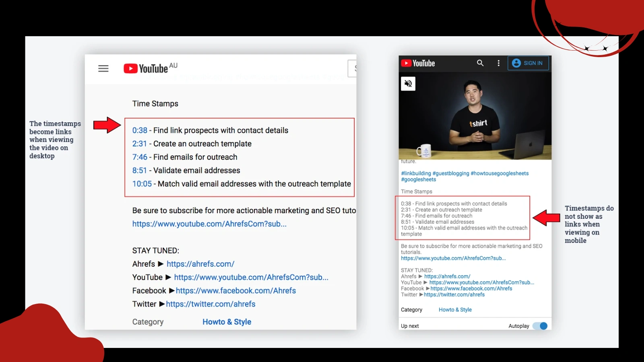Viewport: 644px width, 362px height.
Task: Click the #guestblogging hashtag on mobile
Action: click(x=451, y=173)
